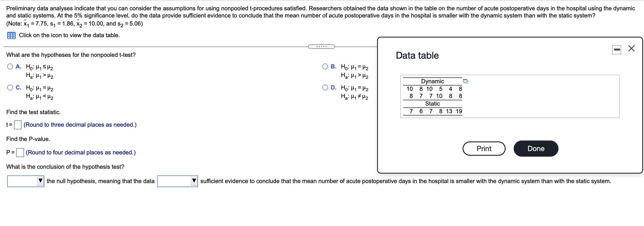Select hypothesis option D radio button
The image size is (644, 226).
(x=325, y=87)
